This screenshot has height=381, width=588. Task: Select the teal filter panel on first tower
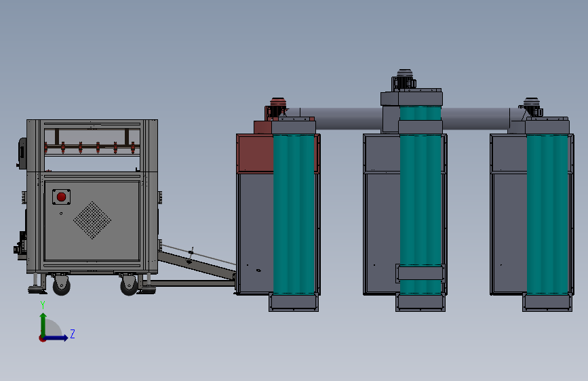pos(294,214)
